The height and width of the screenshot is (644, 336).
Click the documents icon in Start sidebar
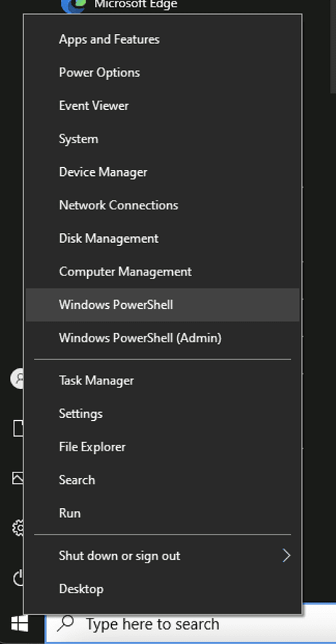pos(19,428)
